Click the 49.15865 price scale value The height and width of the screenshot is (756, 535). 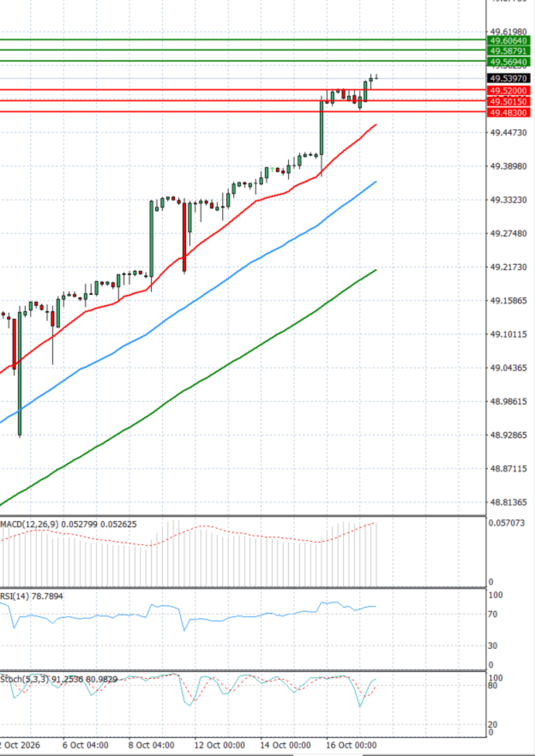pos(508,301)
